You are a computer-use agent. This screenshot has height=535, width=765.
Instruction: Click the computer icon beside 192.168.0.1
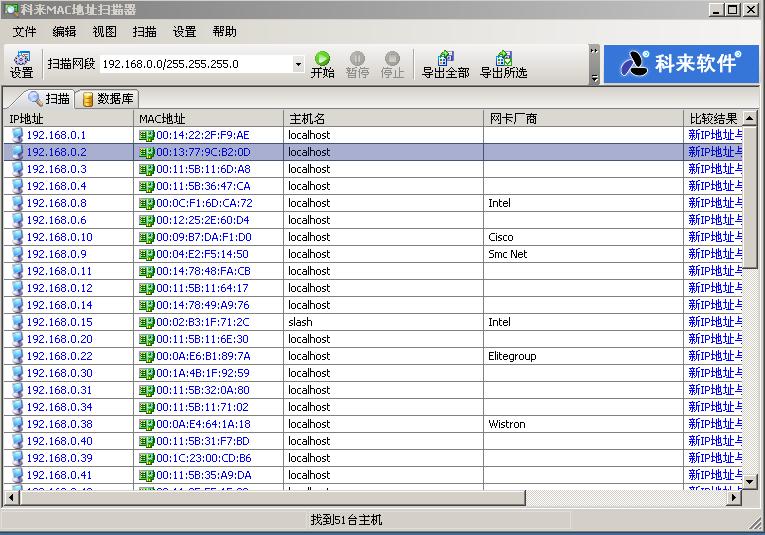[x=17, y=135]
